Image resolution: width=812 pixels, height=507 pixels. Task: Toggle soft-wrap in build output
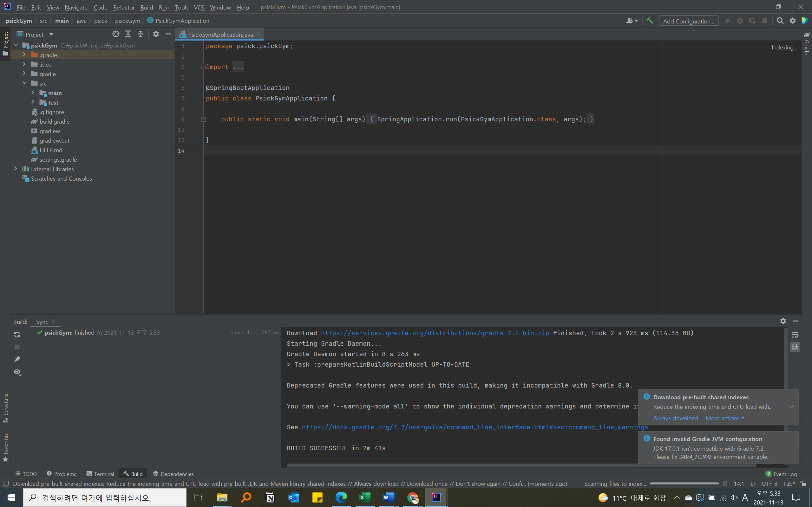795,335
